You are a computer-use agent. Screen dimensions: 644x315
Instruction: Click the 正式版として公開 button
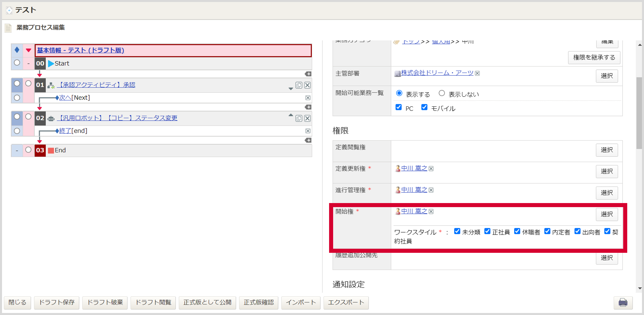[207, 303]
